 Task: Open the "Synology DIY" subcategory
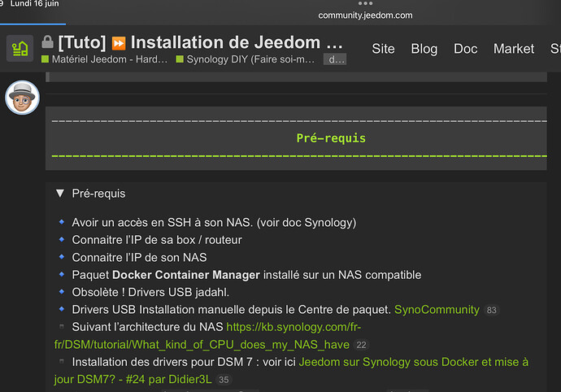pyautogui.click(x=245, y=59)
